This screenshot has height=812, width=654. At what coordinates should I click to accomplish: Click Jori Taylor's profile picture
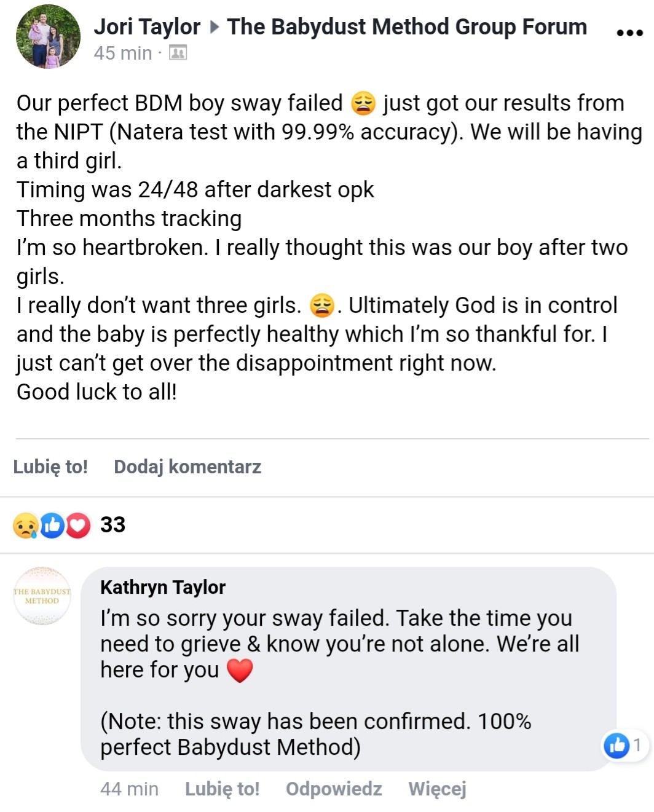(x=48, y=36)
